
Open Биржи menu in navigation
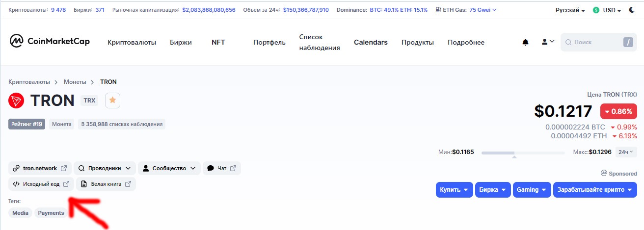click(x=181, y=42)
